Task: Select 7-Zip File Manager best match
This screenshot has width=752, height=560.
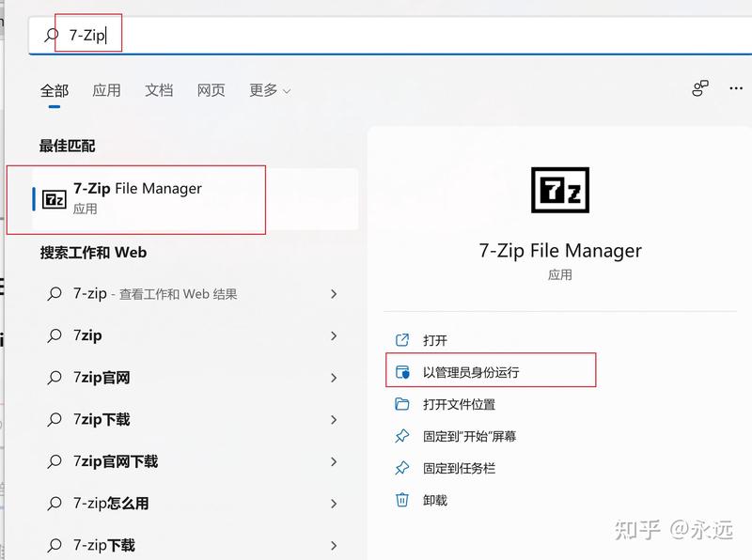Action: [196, 198]
